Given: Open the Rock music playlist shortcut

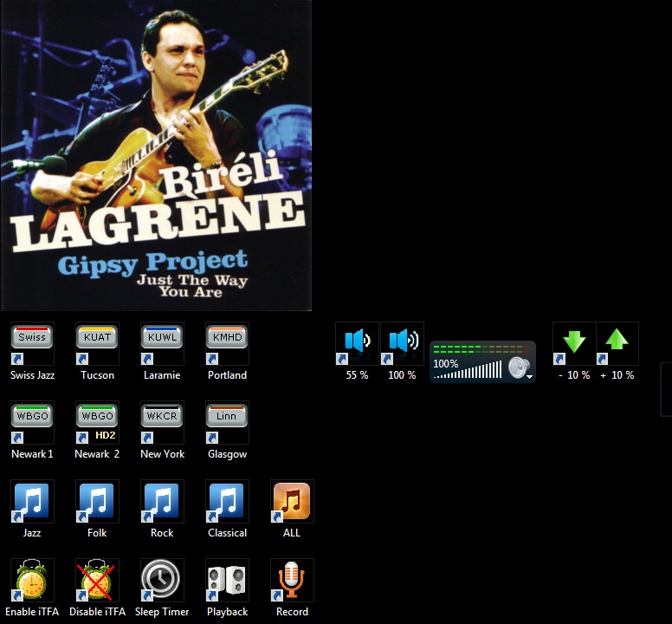Looking at the screenshot, I should (x=163, y=501).
